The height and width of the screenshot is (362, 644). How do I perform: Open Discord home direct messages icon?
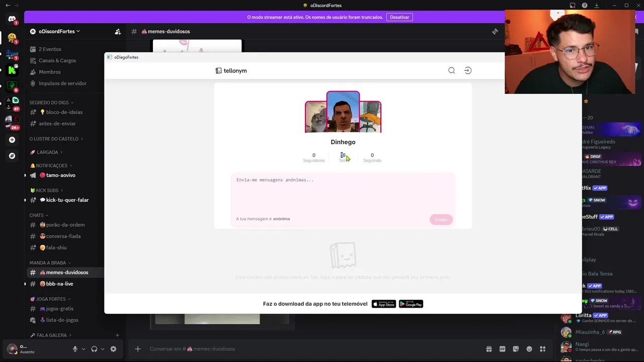pos(12,19)
